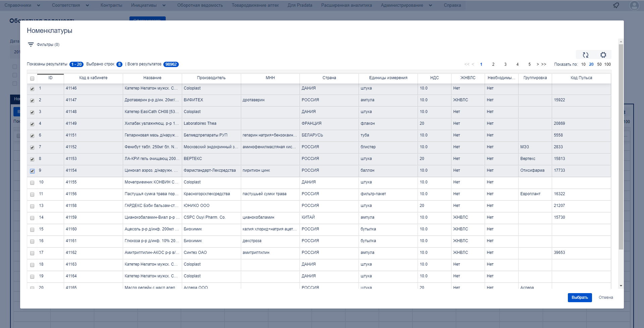Sort by the Код Пульса column header
Screen dimensions: 644x328
pos(581,78)
